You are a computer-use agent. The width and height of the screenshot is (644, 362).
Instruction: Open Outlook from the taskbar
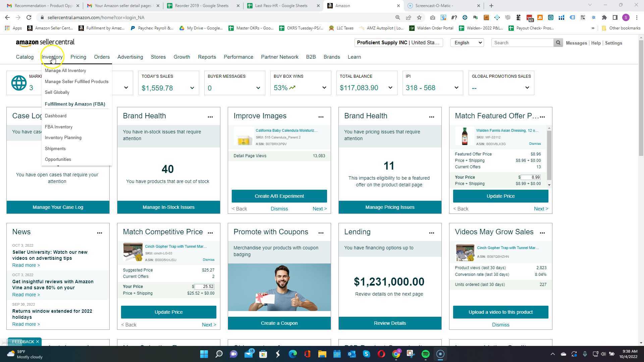pyautogui.click(x=351, y=354)
